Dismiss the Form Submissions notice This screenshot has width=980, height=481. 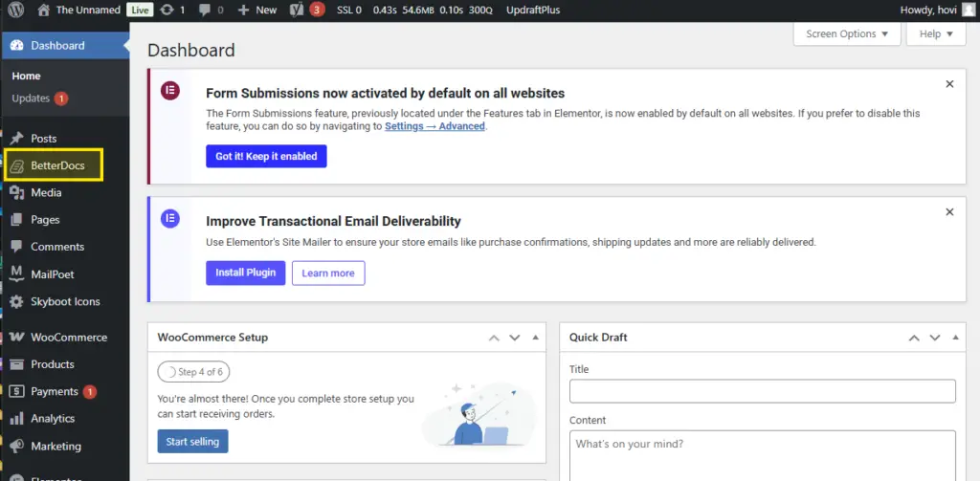click(949, 84)
